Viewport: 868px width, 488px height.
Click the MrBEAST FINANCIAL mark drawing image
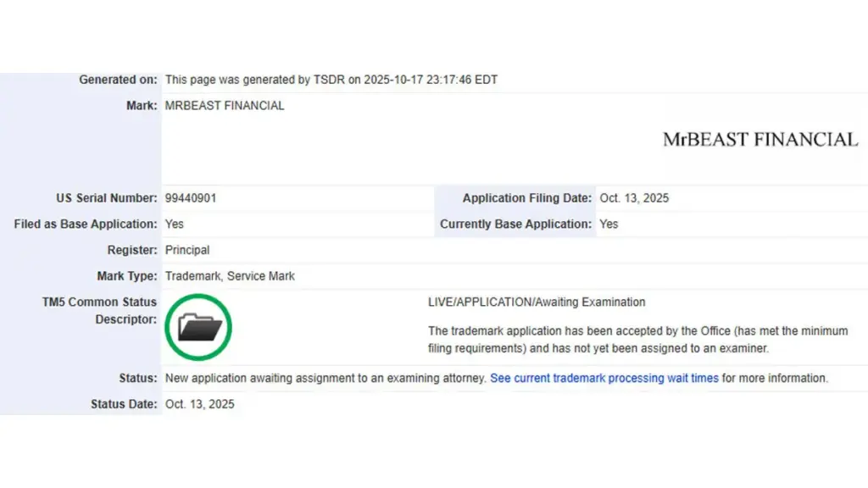click(x=759, y=140)
